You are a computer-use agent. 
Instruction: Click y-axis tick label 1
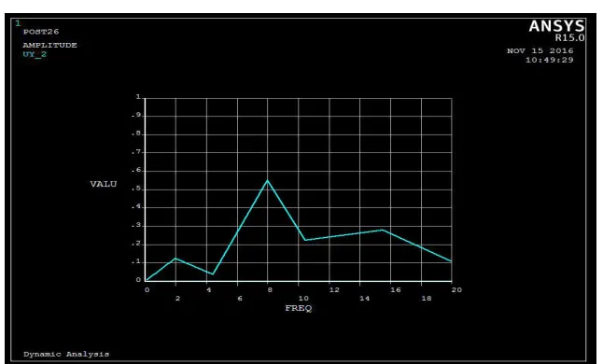[x=139, y=97]
